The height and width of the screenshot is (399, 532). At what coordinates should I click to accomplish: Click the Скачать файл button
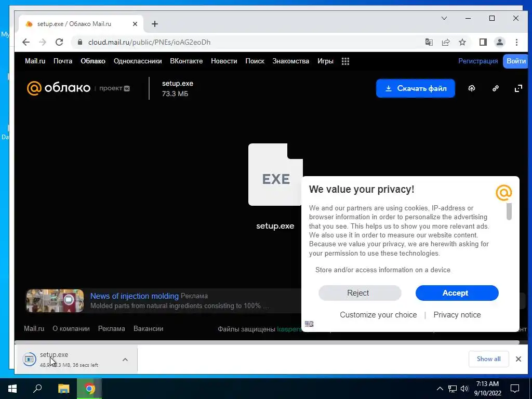point(415,88)
